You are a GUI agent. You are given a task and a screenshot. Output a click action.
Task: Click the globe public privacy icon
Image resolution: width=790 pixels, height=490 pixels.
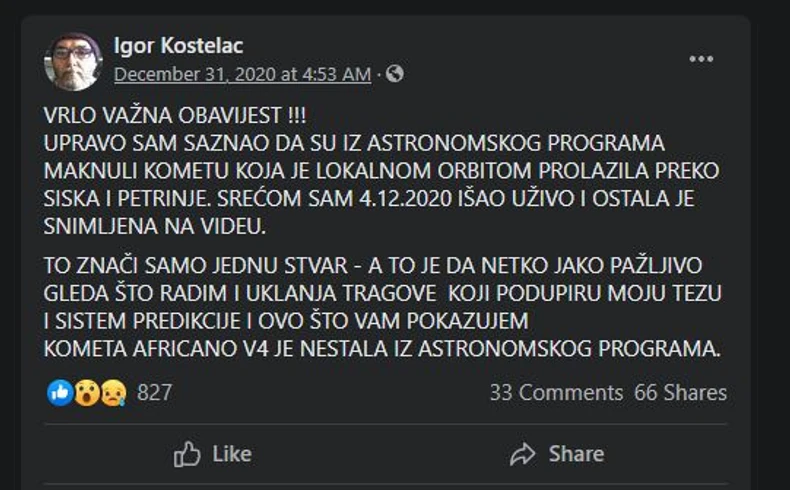[395, 74]
